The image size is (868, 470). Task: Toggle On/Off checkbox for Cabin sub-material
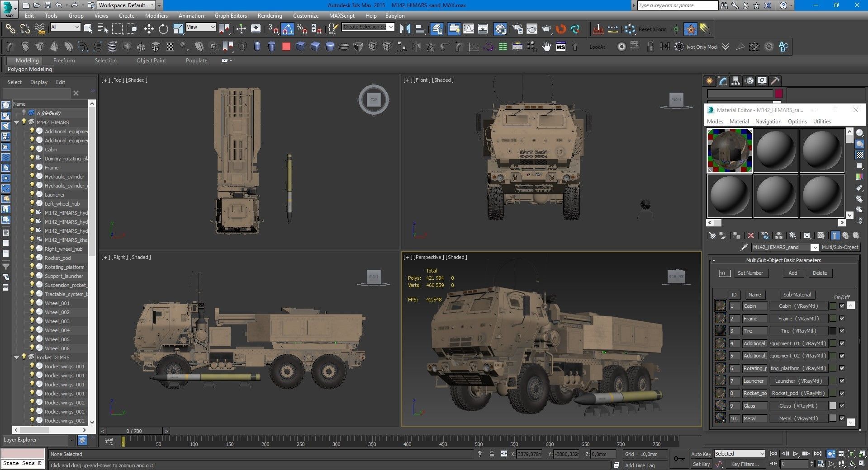click(842, 306)
